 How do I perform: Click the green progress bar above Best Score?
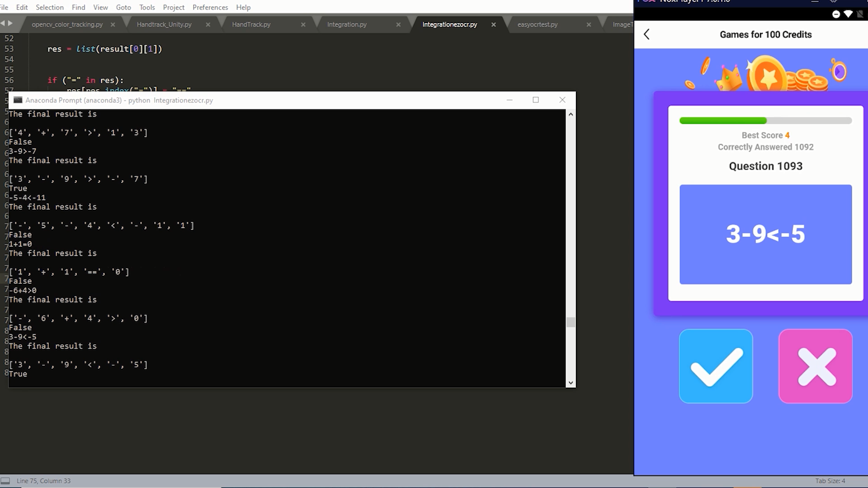click(722, 121)
